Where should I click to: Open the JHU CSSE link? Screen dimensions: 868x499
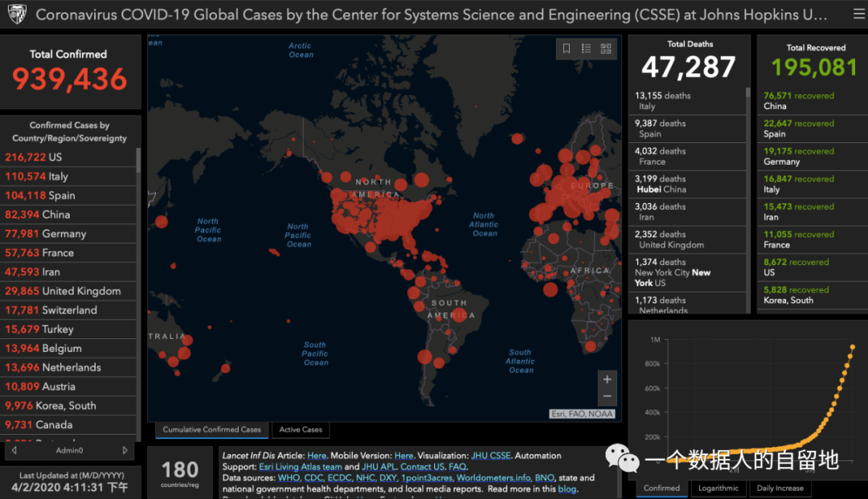492,455
